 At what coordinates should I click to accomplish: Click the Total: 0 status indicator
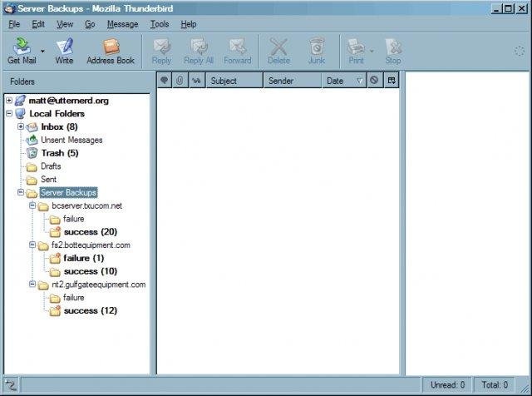click(495, 385)
